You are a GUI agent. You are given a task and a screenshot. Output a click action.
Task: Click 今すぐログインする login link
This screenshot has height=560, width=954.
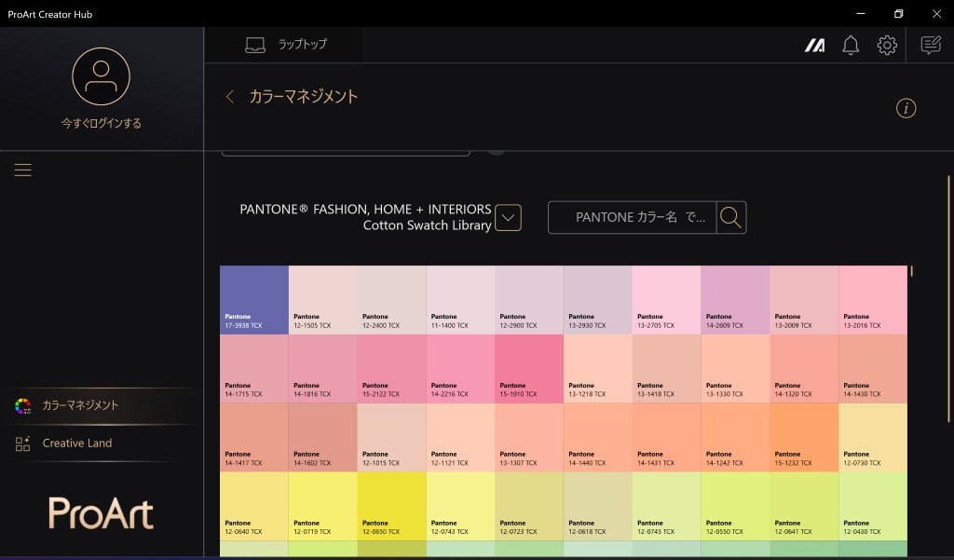coord(101,123)
